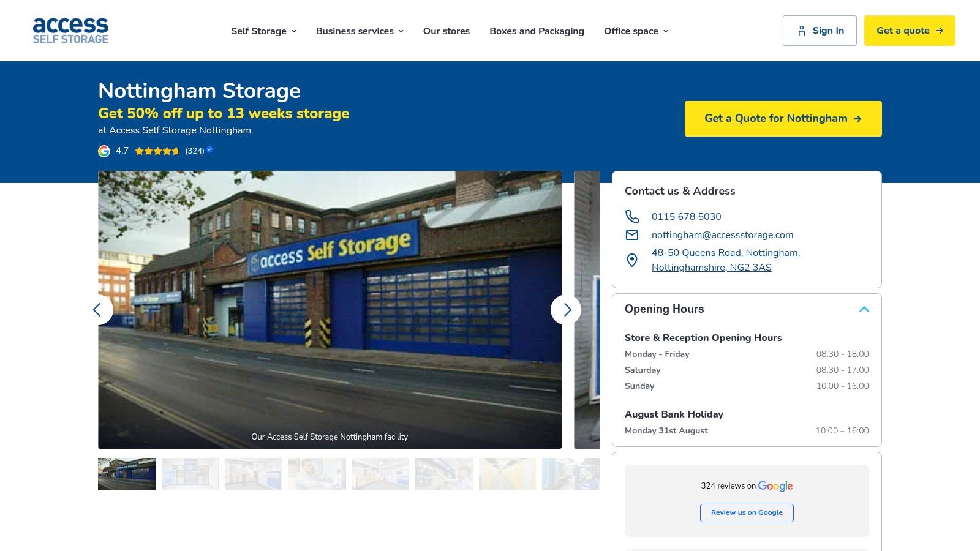980x551 pixels.
Task: Click 'Get 50% off up to 13 weeks storage' text
Action: (224, 114)
